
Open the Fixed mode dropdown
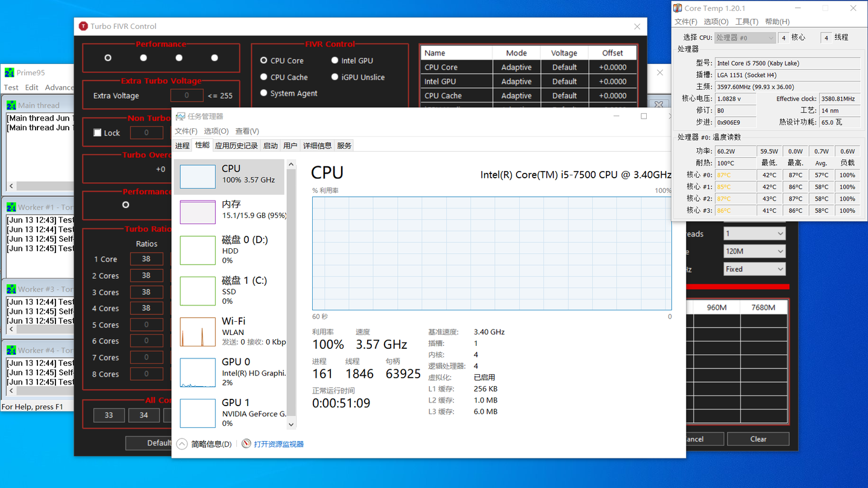click(755, 269)
